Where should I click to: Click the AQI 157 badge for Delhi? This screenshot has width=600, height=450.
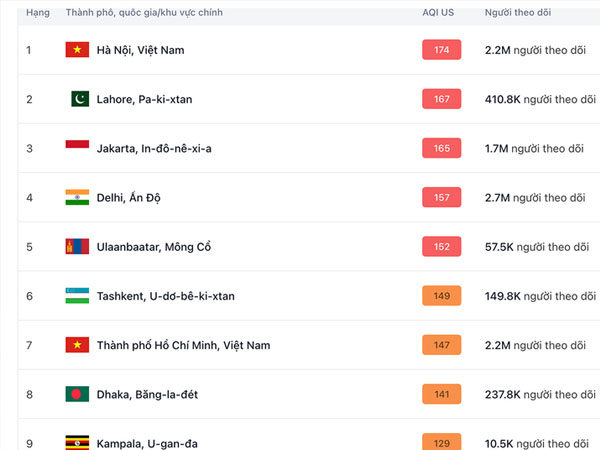pyautogui.click(x=442, y=197)
